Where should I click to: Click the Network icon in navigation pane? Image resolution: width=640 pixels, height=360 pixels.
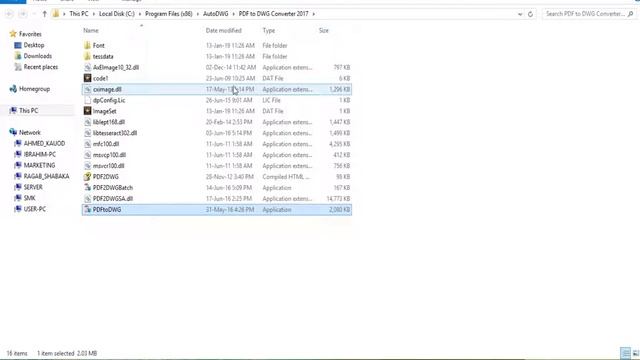(x=13, y=132)
